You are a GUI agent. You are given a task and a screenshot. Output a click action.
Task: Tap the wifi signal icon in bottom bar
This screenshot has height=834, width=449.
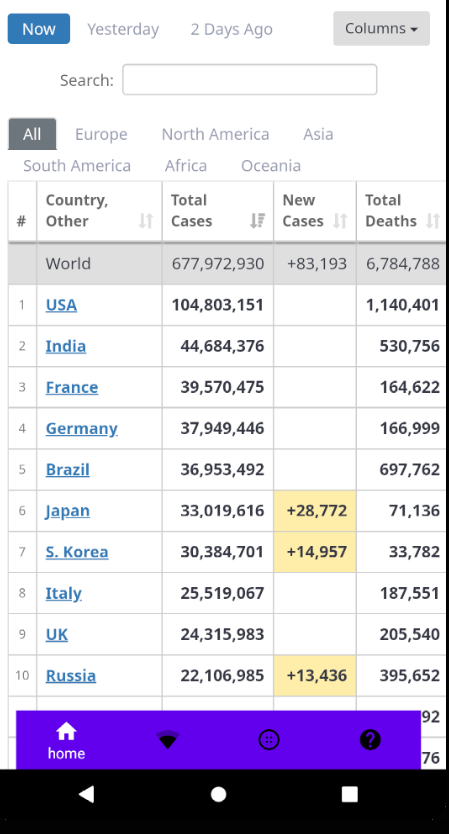(x=168, y=740)
